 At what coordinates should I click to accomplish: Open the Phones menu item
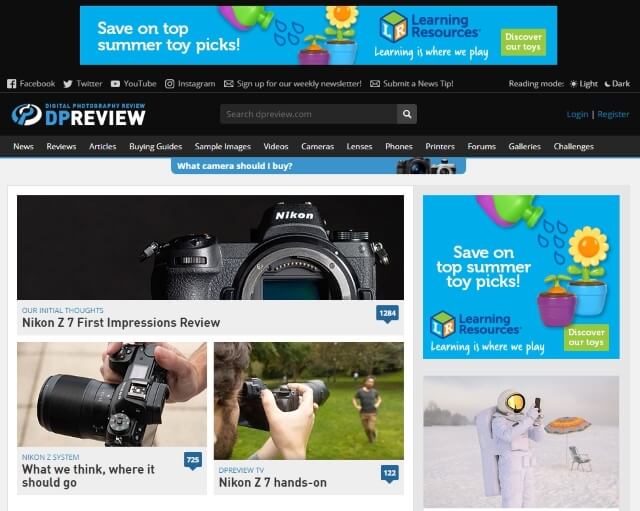click(x=399, y=147)
